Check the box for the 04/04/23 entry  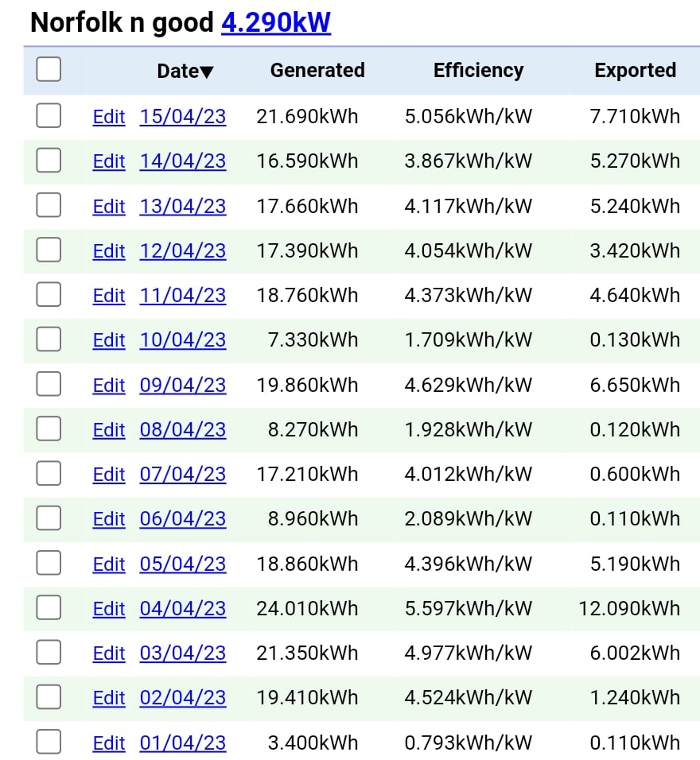coord(49,607)
